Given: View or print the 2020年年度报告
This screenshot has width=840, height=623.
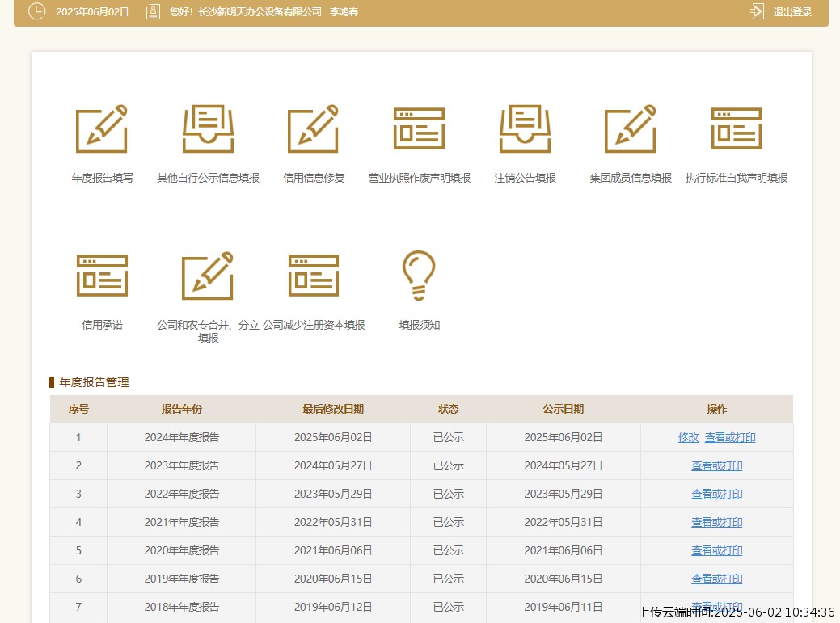Looking at the screenshot, I should (x=717, y=550).
